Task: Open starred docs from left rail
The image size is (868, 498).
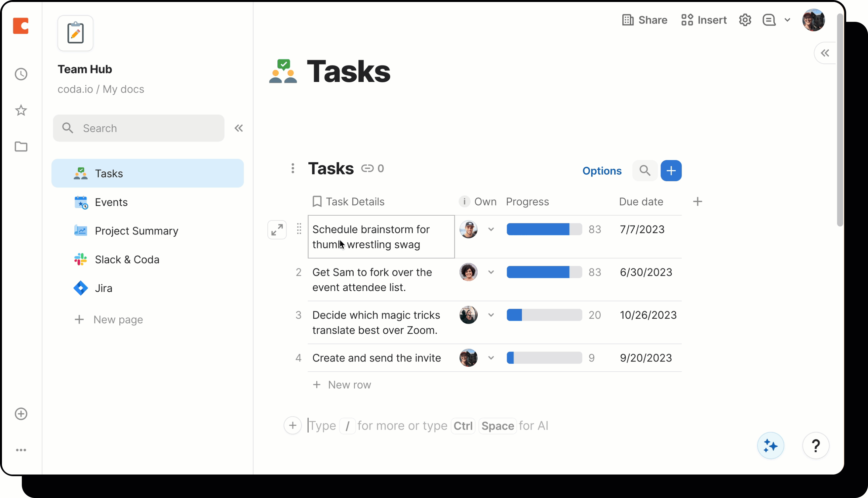Action: pos(21,110)
